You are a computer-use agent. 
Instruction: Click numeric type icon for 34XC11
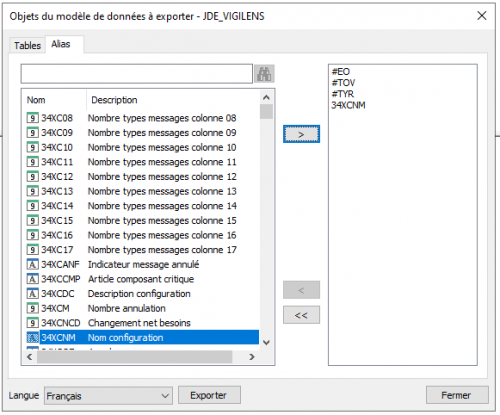(32, 162)
